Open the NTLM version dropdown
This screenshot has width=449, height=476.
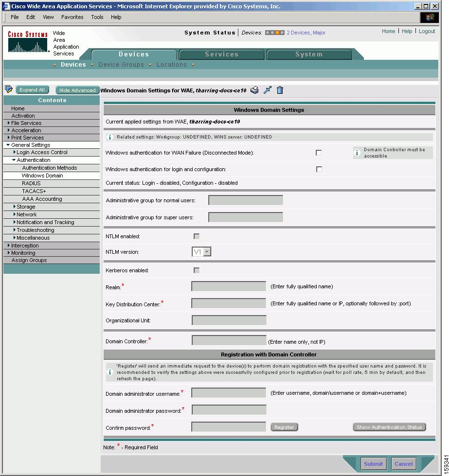207,252
